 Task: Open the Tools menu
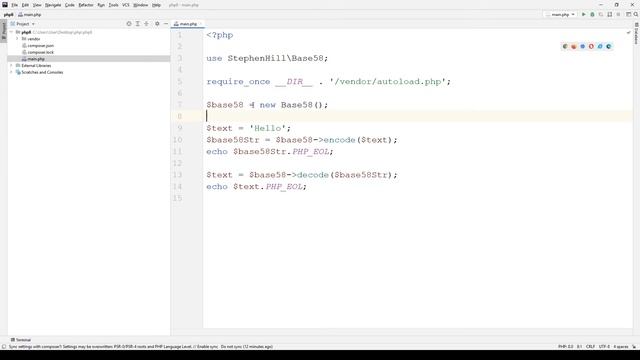point(113,5)
